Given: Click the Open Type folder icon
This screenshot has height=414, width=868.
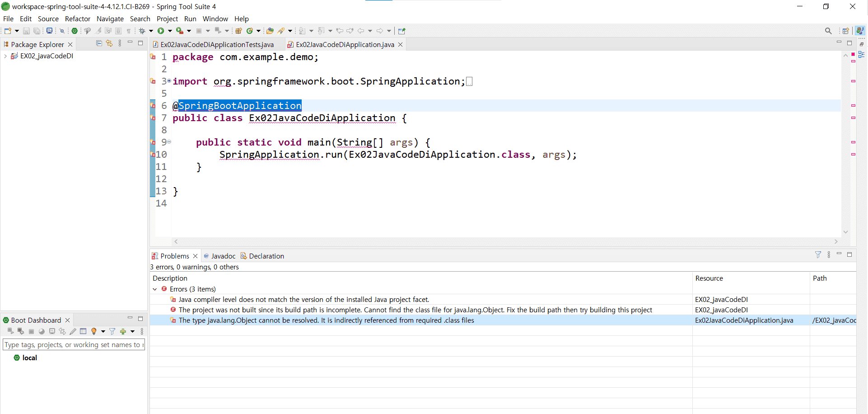Looking at the screenshot, I should (x=270, y=31).
